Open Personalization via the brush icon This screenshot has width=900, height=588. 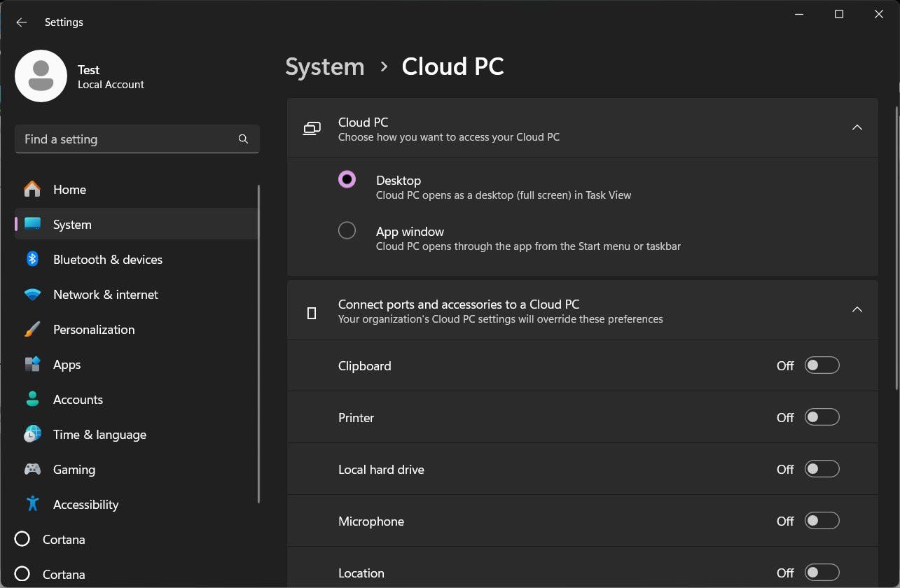[32, 329]
